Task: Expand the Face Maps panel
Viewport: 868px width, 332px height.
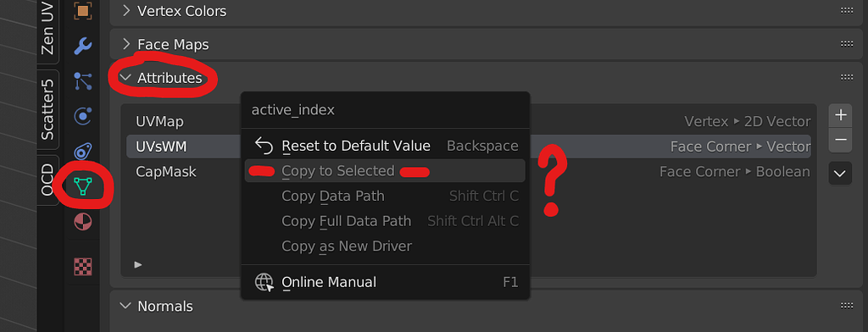Action: pos(126,44)
